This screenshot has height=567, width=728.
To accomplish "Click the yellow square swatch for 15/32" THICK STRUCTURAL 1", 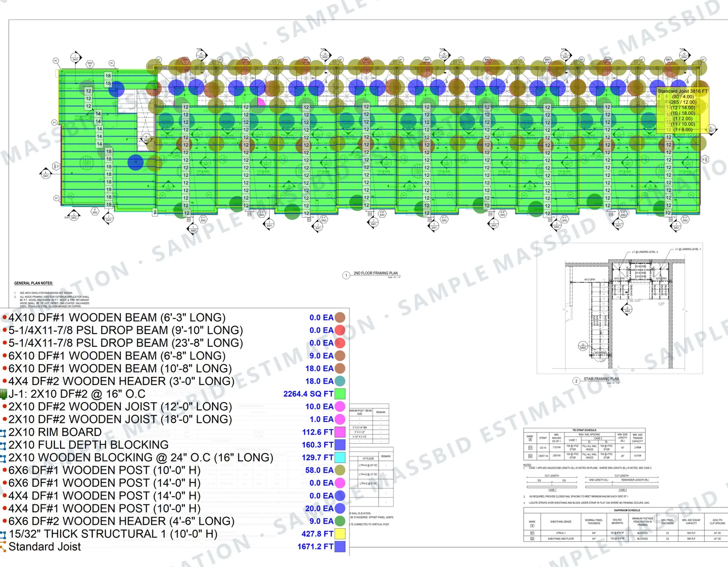I will tap(340, 534).
